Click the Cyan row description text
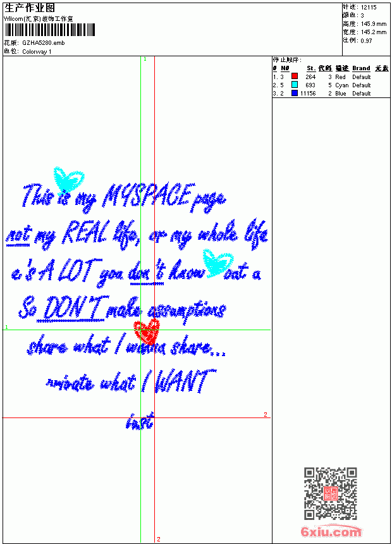The height and width of the screenshot is (544, 392). point(341,85)
